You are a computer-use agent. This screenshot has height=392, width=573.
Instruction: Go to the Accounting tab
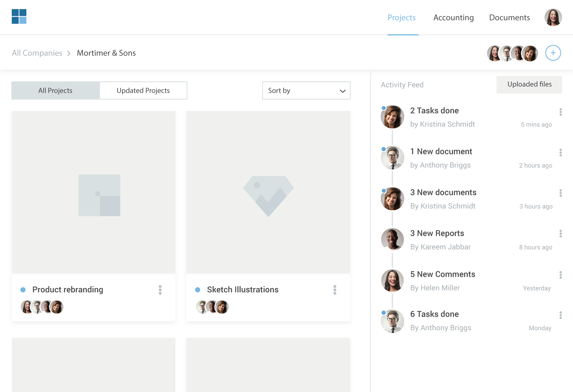pos(453,17)
